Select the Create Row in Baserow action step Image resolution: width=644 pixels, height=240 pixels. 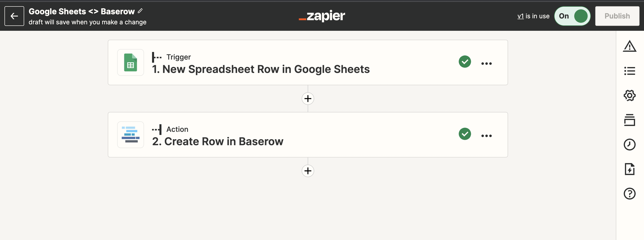(275, 135)
